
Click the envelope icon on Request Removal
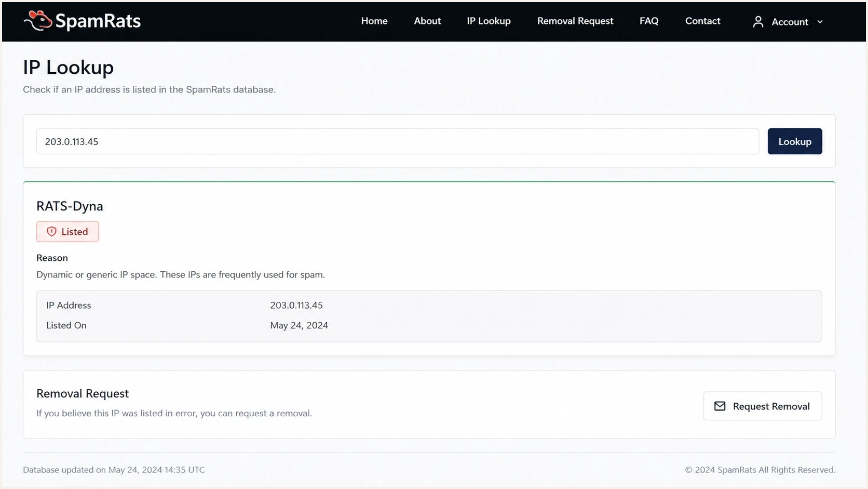tap(720, 406)
